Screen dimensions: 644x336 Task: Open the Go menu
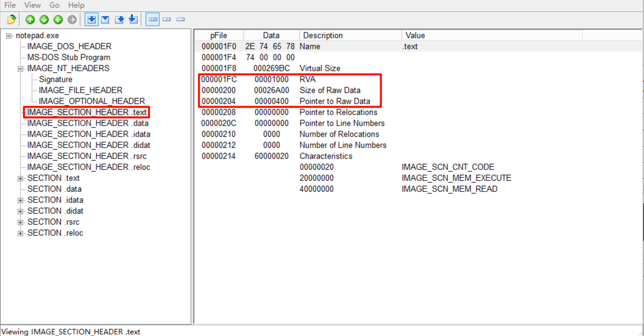coord(54,5)
